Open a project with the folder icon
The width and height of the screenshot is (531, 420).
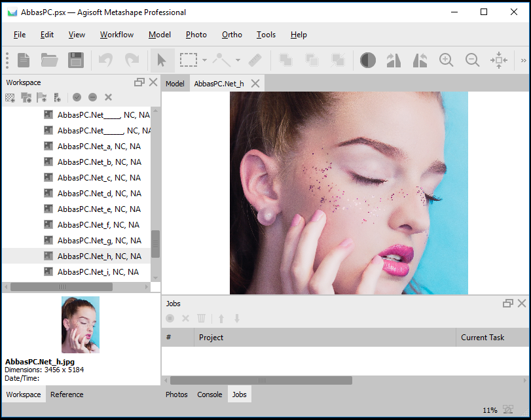pyautogui.click(x=50, y=60)
